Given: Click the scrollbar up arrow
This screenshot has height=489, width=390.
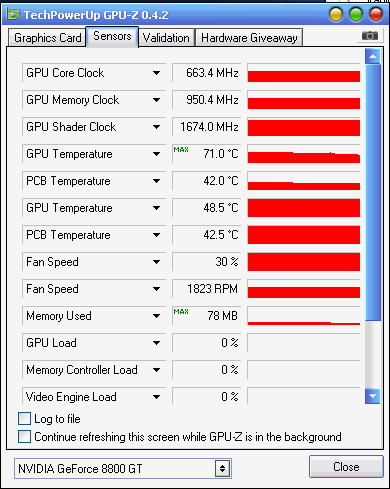Looking at the screenshot, I should pyautogui.click(x=373, y=57).
